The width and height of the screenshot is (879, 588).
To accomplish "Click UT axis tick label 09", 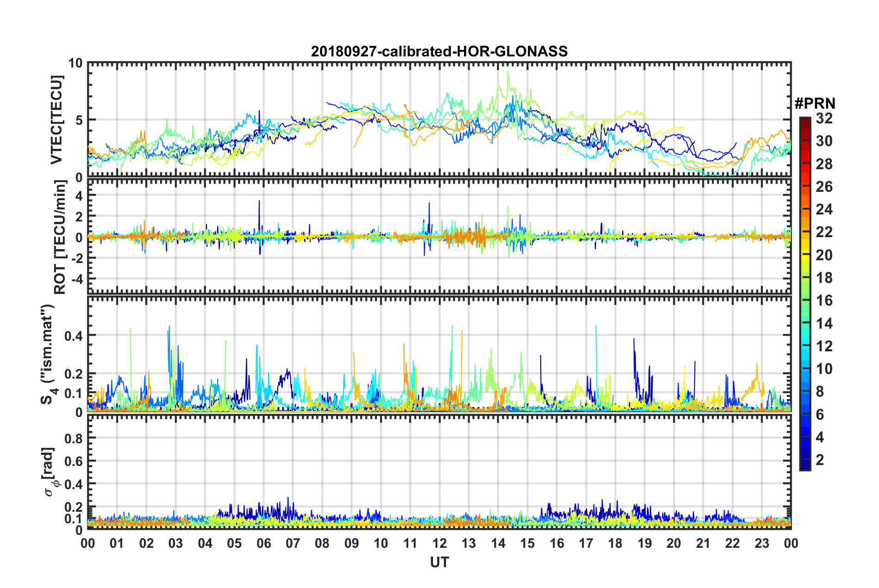I will pos(352,543).
